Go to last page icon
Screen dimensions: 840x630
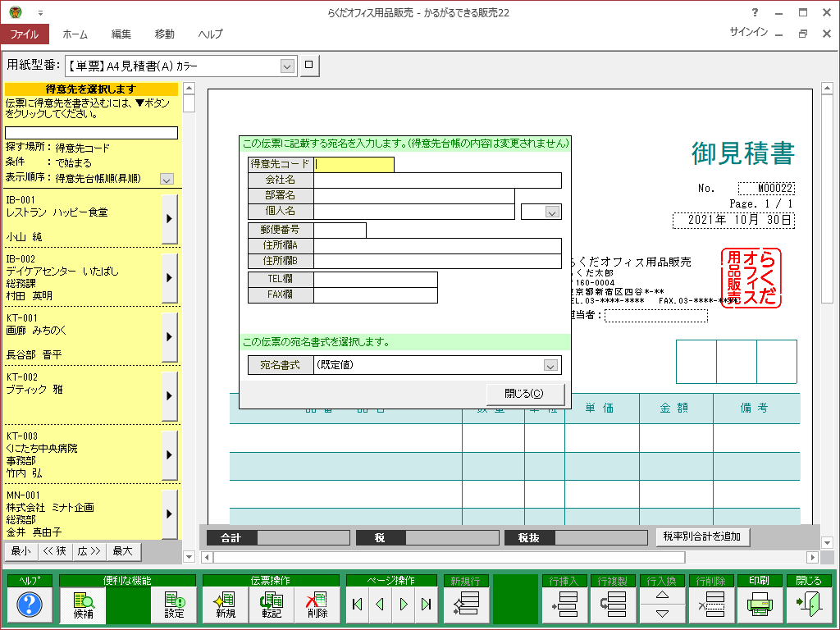click(427, 605)
